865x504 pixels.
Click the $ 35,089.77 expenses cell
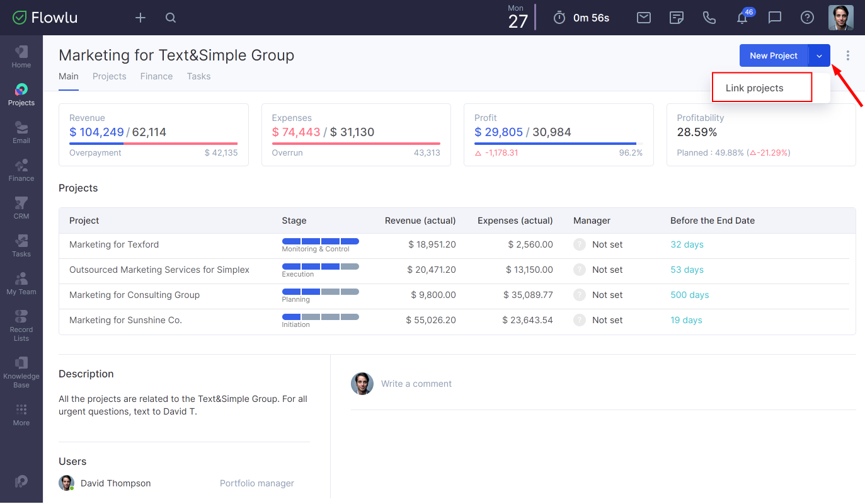528,295
